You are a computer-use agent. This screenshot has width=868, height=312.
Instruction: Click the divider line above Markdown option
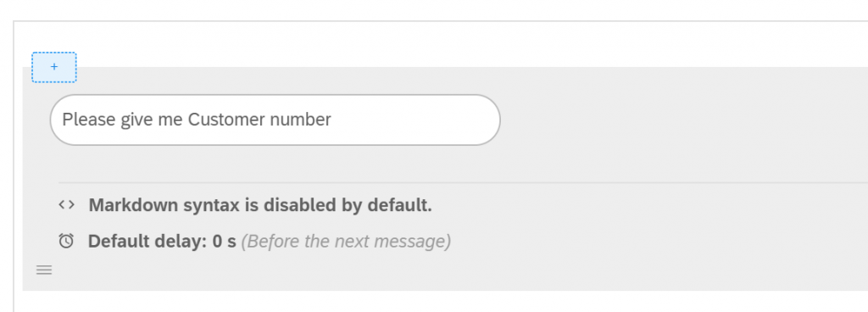tap(463, 182)
